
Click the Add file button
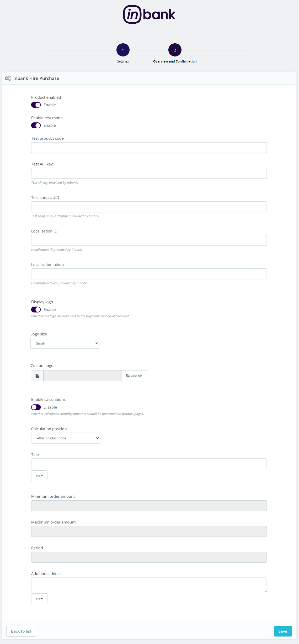point(134,376)
